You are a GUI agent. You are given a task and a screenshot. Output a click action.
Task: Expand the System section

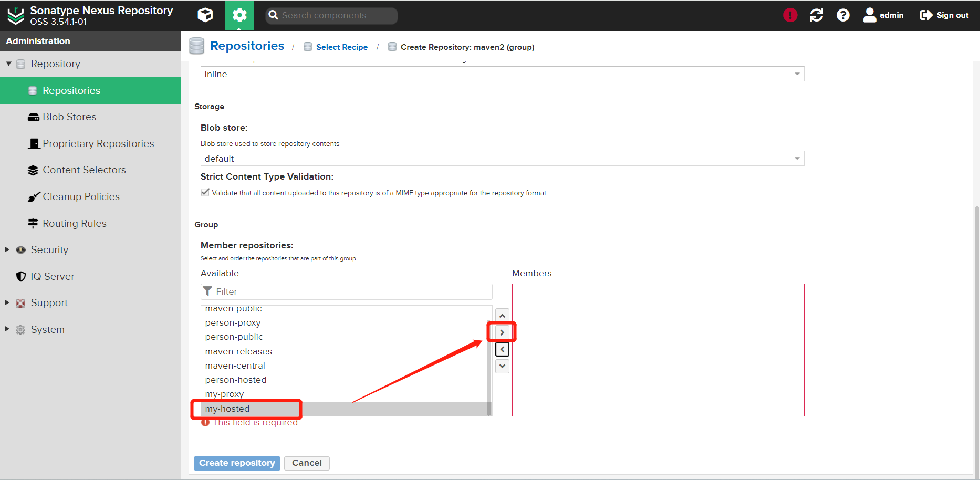click(7, 329)
